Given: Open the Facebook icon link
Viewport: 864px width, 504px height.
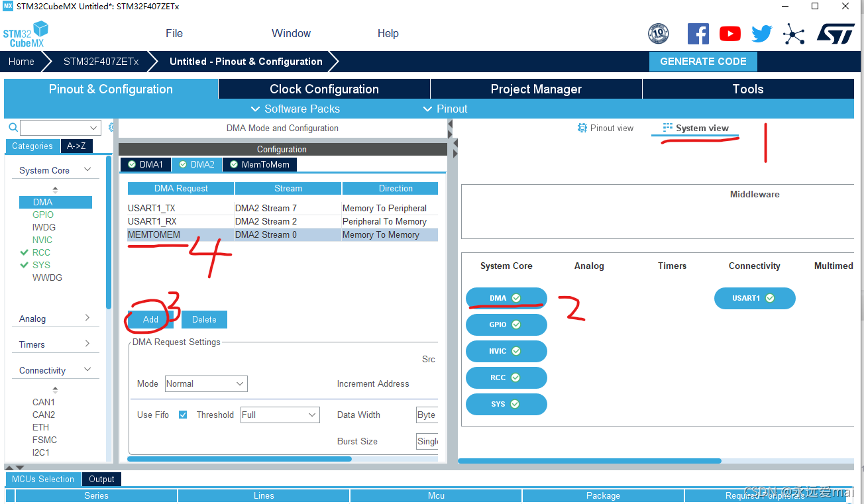Looking at the screenshot, I should [698, 34].
